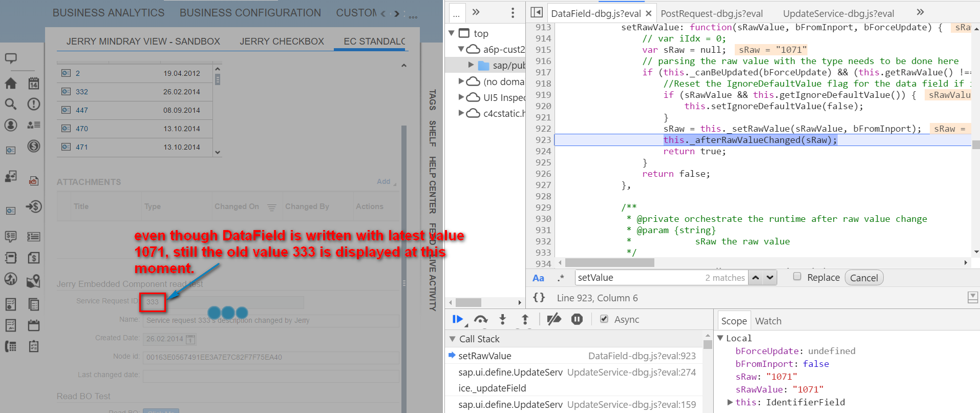This screenshot has width=980, height=413.
Task: Expand the this: IdentifierField entry
Action: (730, 402)
